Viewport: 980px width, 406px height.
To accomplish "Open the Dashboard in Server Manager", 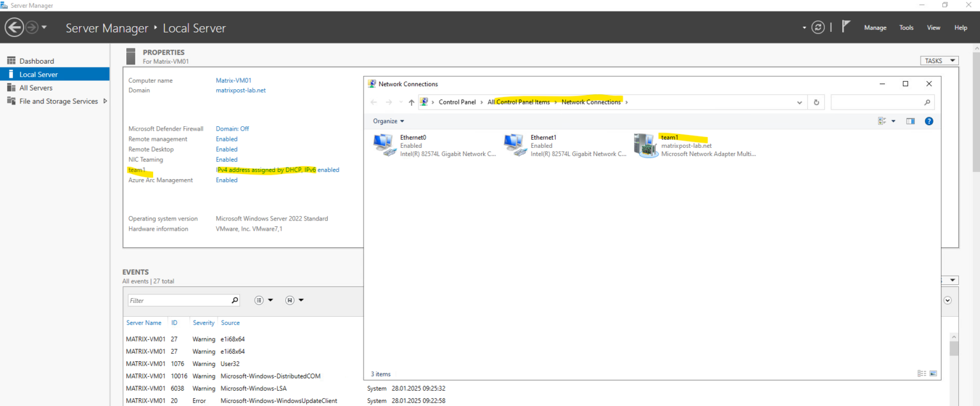I will [36, 61].
